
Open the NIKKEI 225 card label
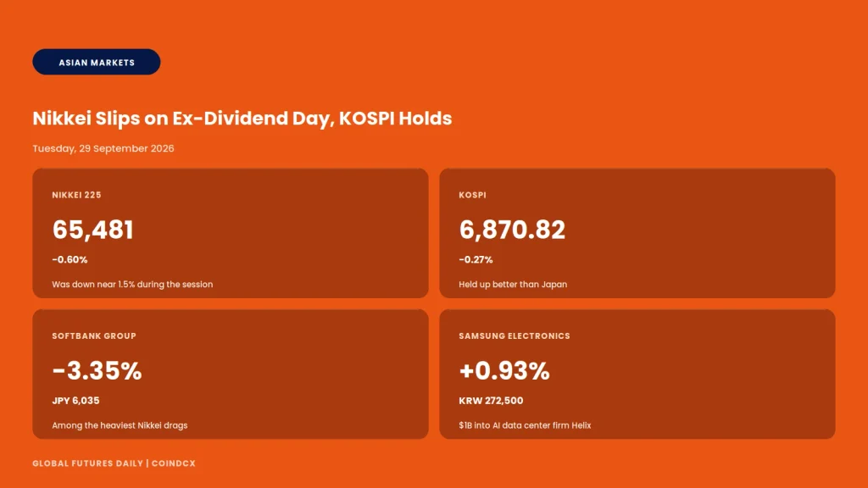(x=76, y=195)
